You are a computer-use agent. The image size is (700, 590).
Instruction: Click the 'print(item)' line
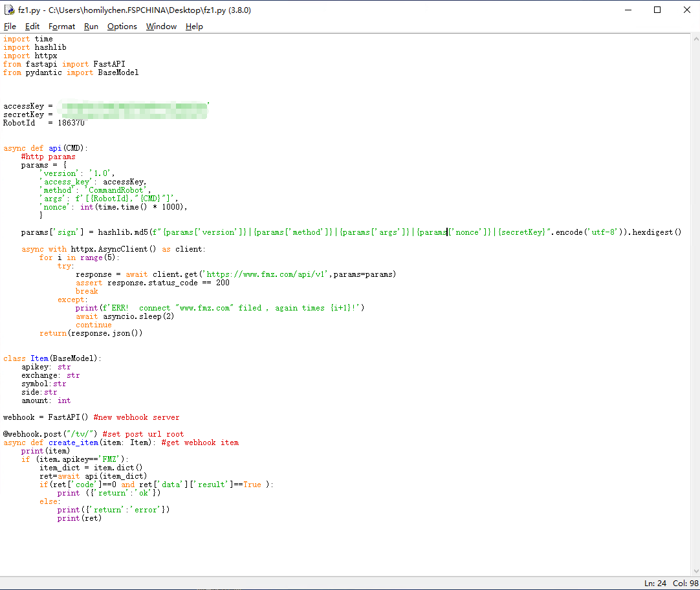[x=45, y=452]
